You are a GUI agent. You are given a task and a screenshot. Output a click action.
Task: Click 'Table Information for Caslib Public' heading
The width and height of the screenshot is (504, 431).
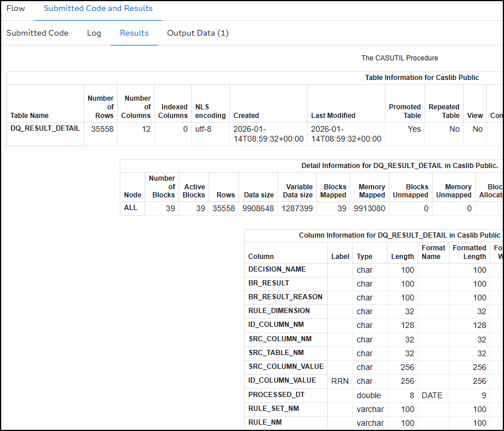pos(422,78)
